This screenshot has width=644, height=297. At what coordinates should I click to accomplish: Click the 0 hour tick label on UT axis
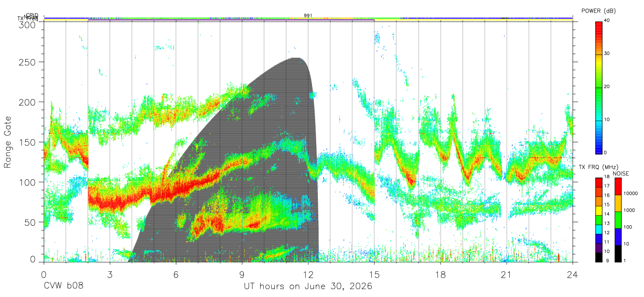(44, 274)
